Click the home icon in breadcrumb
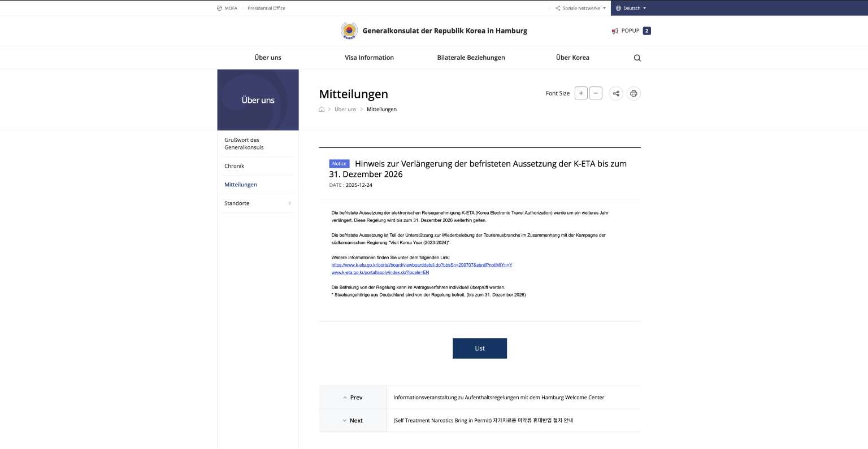 (322, 110)
